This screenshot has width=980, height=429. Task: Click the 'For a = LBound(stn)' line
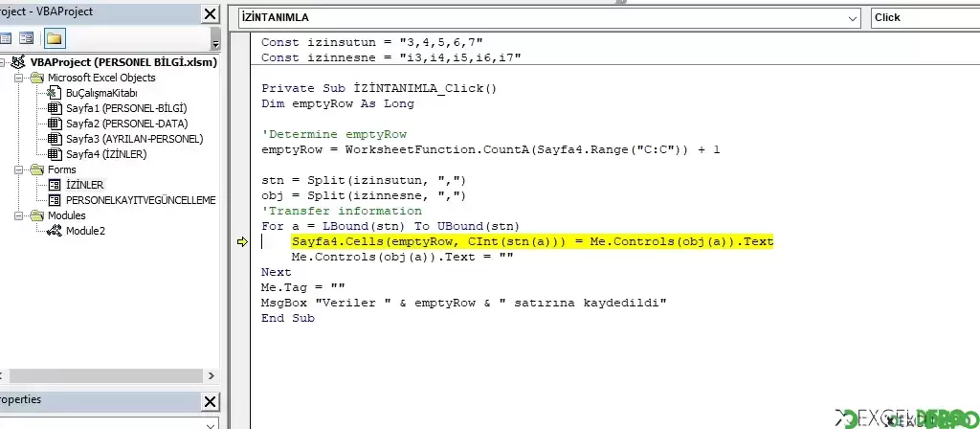click(x=390, y=226)
